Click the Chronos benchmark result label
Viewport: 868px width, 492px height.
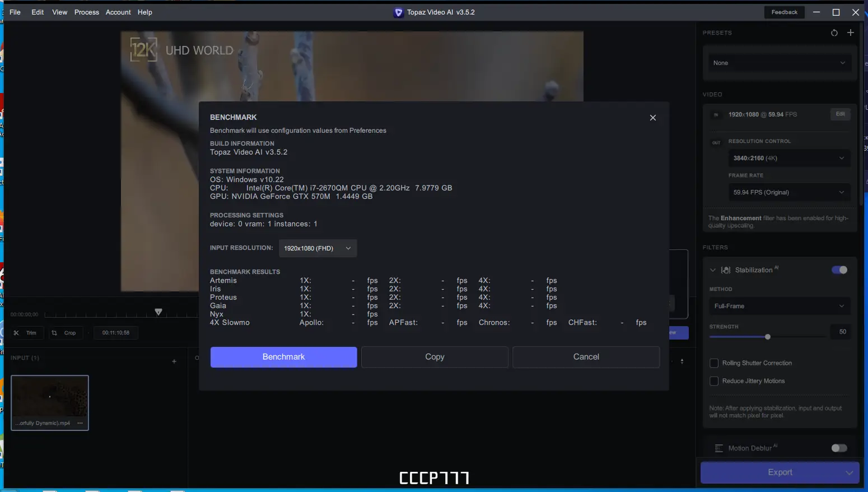click(x=494, y=323)
